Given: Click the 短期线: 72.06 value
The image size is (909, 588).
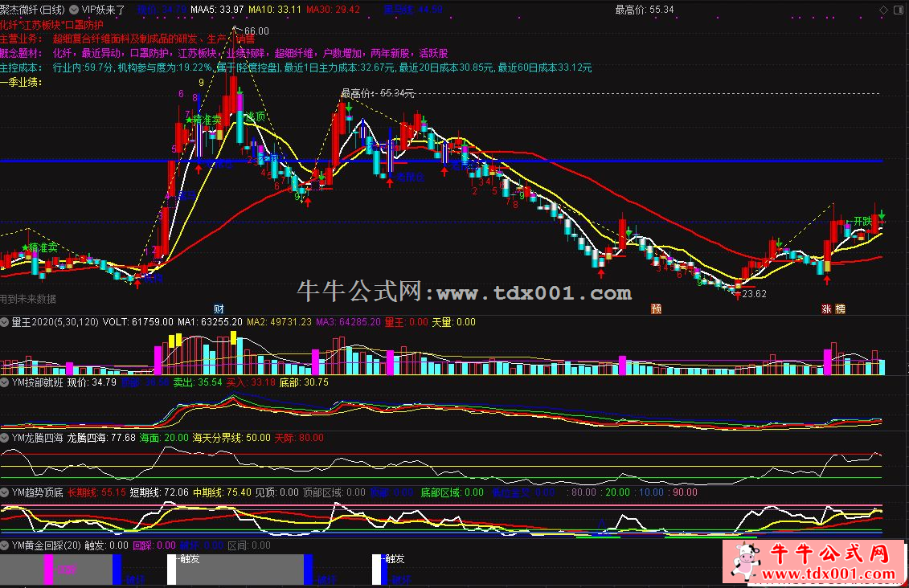Looking at the screenshot, I should point(159,492).
